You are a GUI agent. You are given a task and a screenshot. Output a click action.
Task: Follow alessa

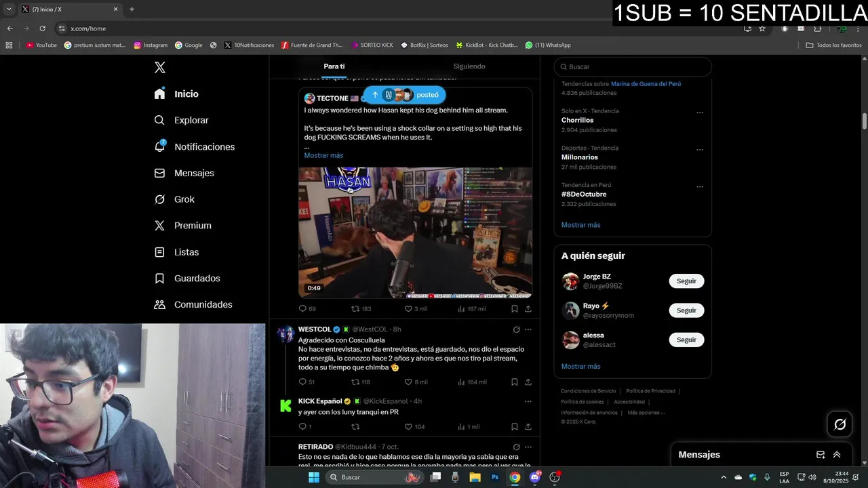pyautogui.click(x=686, y=340)
